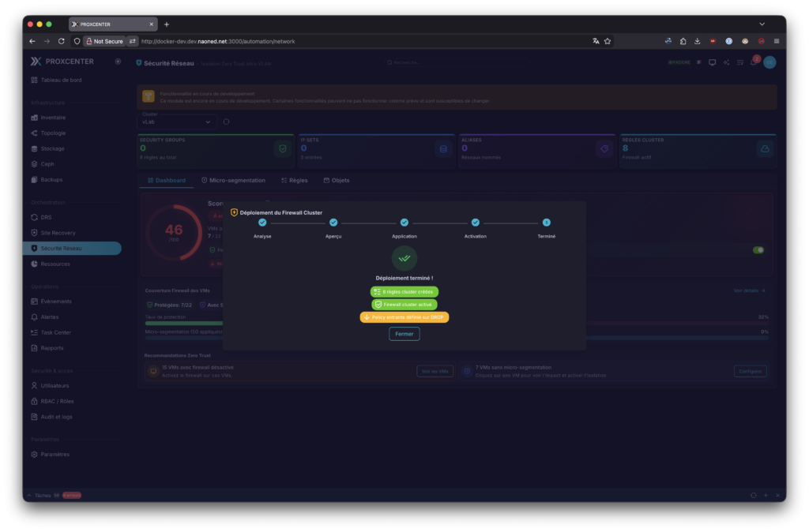This screenshot has height=532, width=809.
Task: Open Firefox tab list dropdown arrow
Action: (x=762, y=24)
